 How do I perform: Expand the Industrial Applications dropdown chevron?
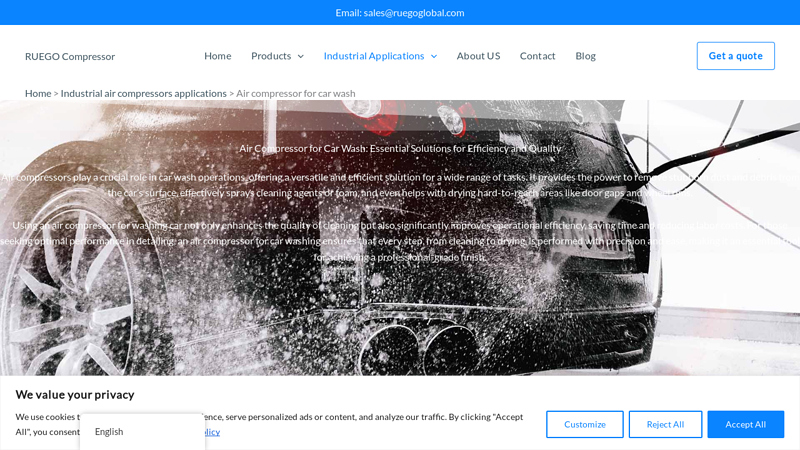(x=434, y=56)
